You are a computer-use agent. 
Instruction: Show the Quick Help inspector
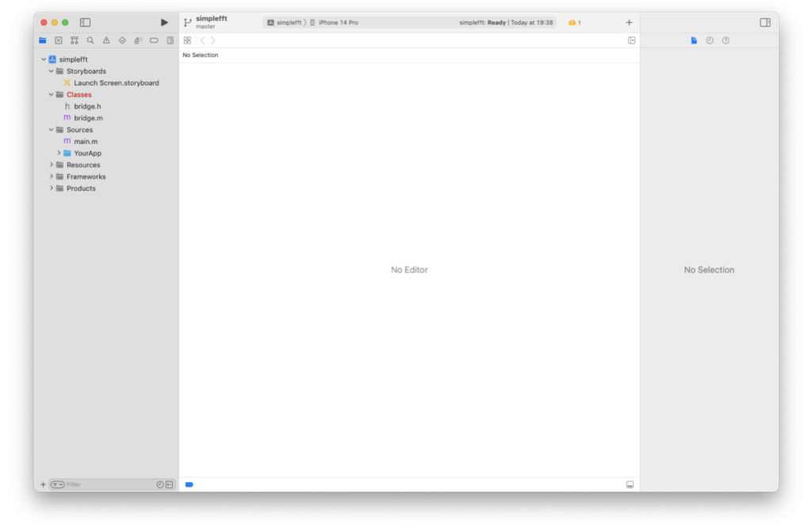tap(726, 40)
